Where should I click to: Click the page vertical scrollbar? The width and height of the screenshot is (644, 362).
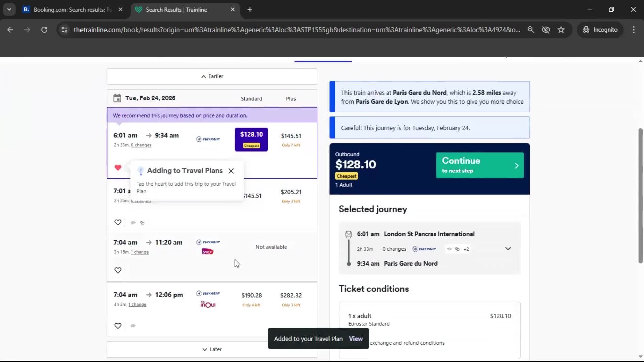point(640,196)
